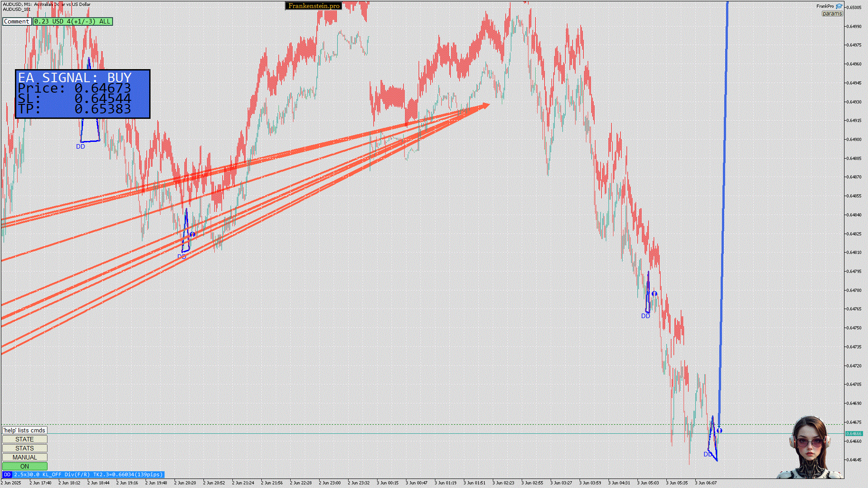868x488 pixels.
Task: Open the params panel button
Action: point(832,14)
